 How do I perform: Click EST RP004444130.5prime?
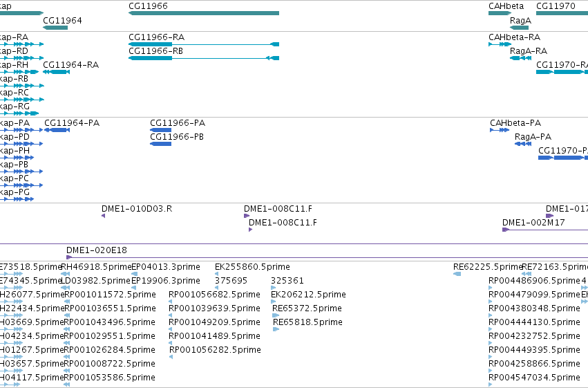490,329
